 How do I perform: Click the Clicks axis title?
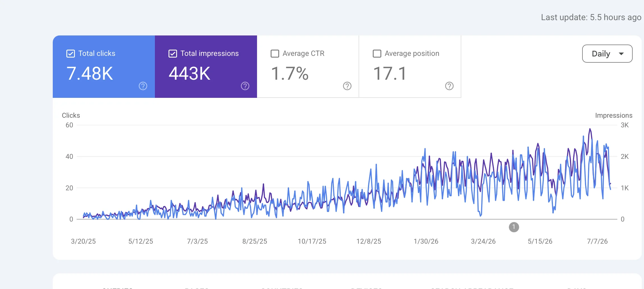tap(71, 115)
